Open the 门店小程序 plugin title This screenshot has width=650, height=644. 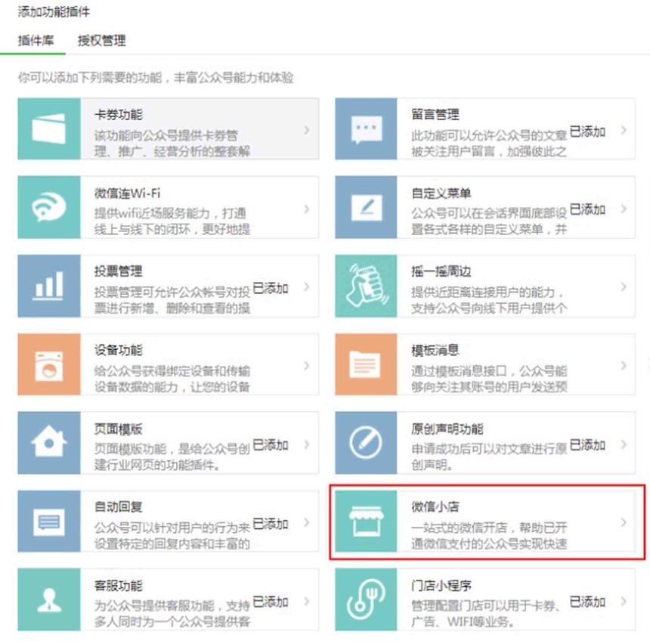click(441, 586)
